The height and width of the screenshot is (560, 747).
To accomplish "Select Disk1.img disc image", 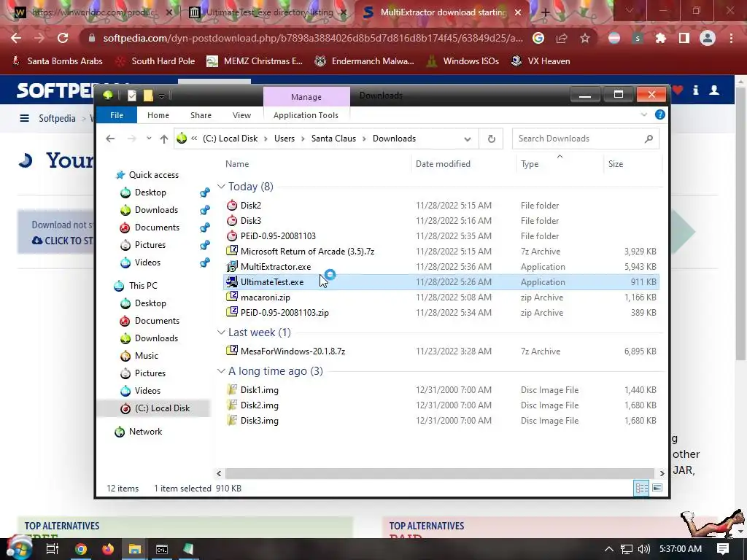I will tap(259, 390).
